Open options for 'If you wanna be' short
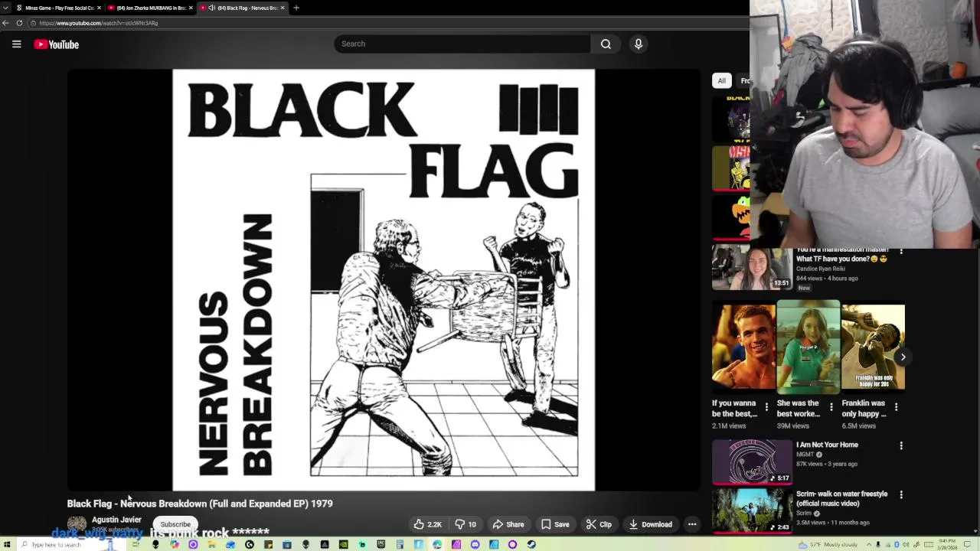Screen dimensions: 980x551 [x=766, y=407]
